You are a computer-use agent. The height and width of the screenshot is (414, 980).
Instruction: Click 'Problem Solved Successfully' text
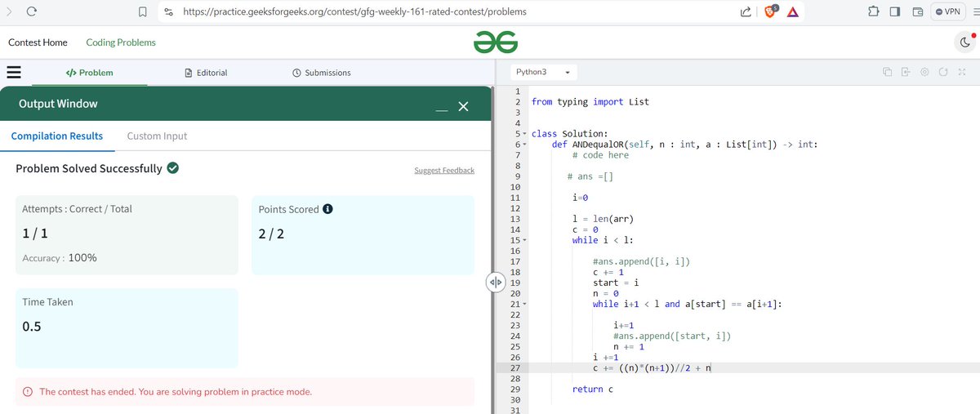89,168
